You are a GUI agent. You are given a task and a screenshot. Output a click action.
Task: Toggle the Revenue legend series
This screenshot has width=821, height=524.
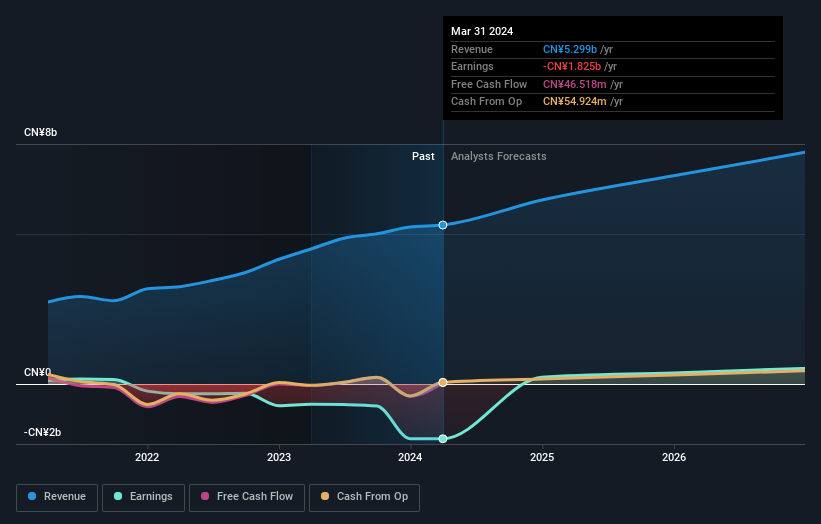pyautogui.click(x=57, y=497)
